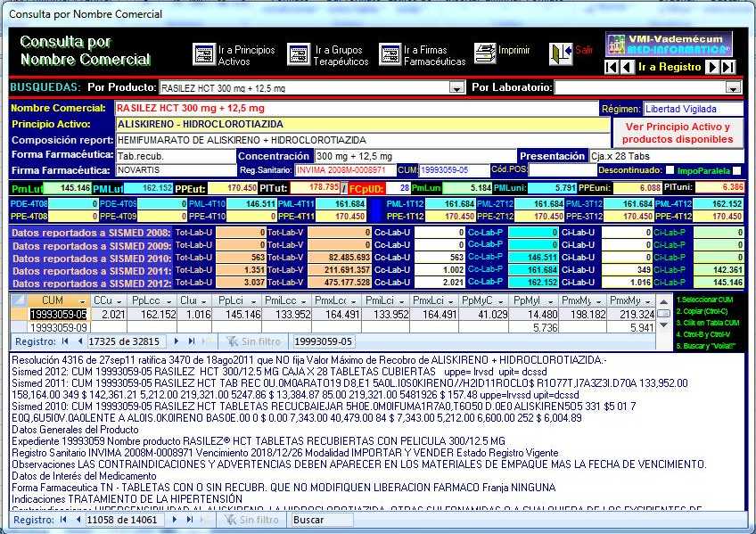Click the Salir exit door icon
Viewport: 756px width, 534px height.
561,54
